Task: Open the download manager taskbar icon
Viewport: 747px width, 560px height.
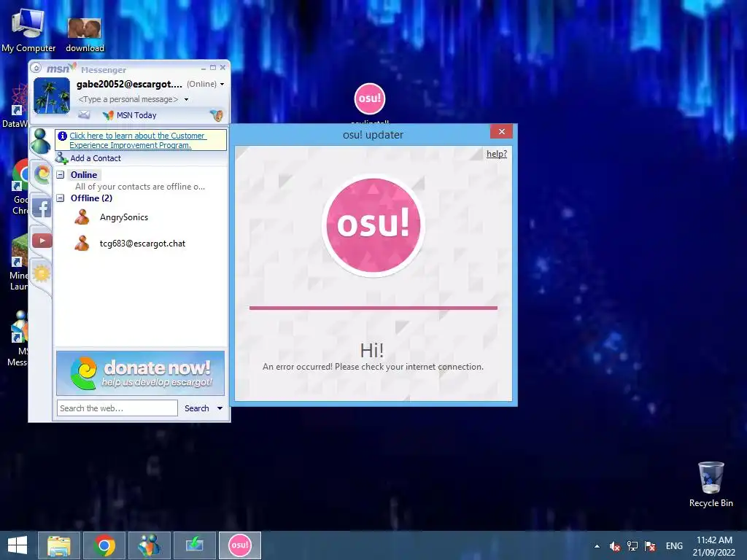Action: [x=194, y=545]
